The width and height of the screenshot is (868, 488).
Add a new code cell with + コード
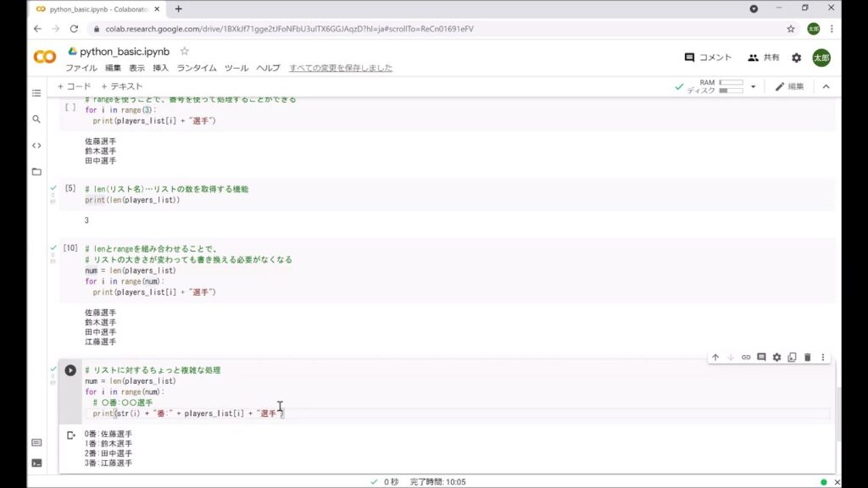coord(73,86)
